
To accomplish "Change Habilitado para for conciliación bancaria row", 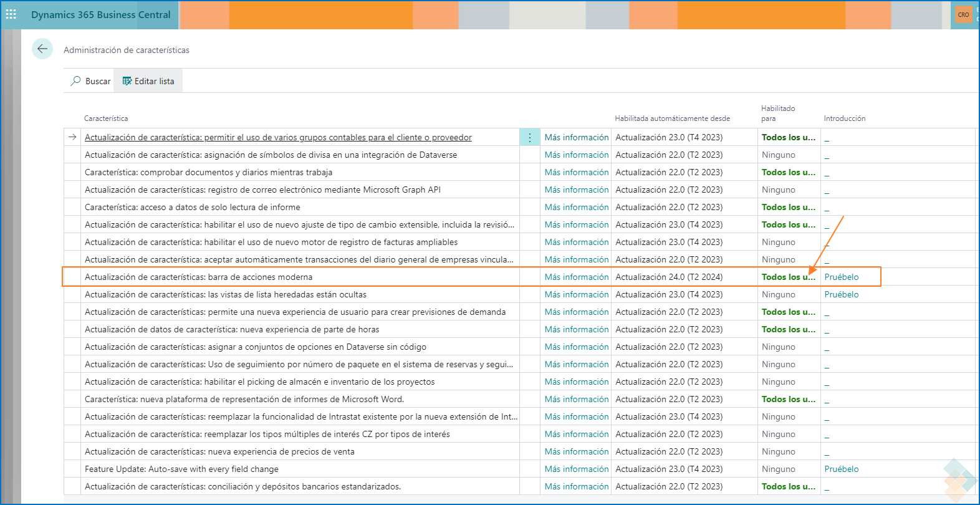I will [789, 486].
